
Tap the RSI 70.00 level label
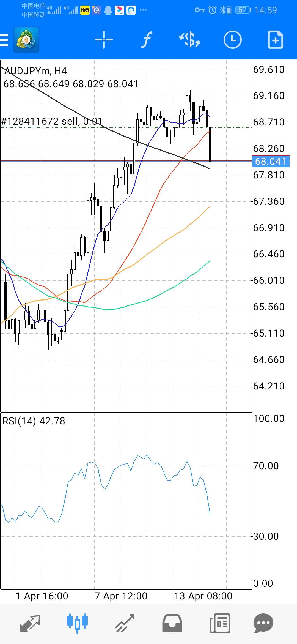(x=266, y=466)
